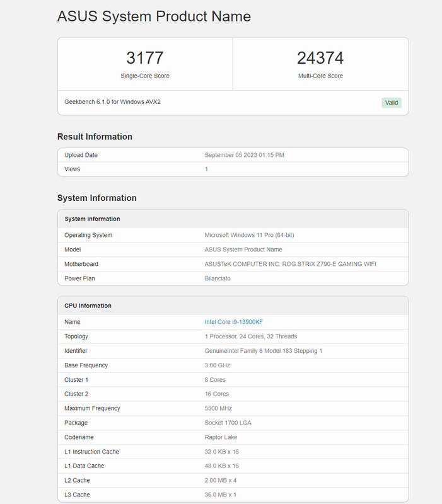
Task: Click the Upload Date row label
Action: pyautogui.click(x=81, y=155)
